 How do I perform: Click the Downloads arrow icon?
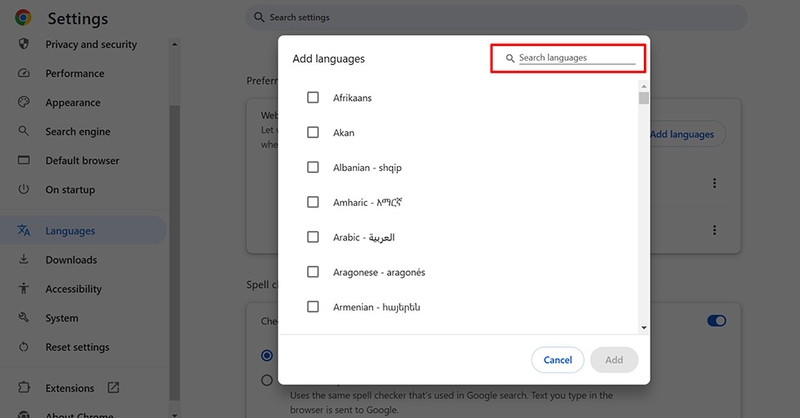[23, 259]
